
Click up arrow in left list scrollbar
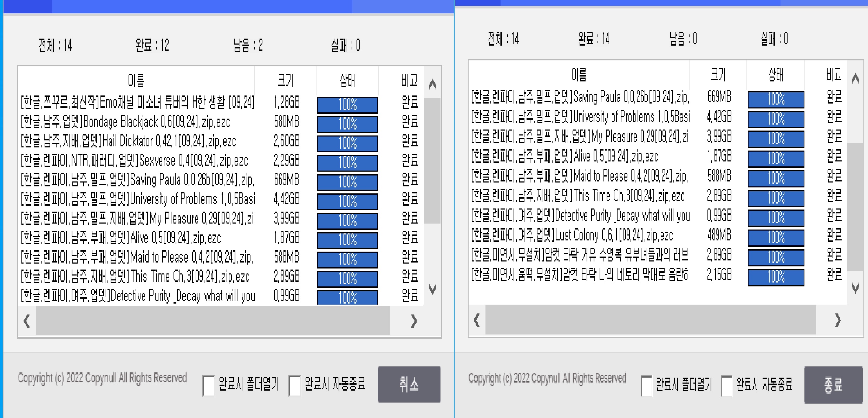pyautogui.click(x=432, y=84)
